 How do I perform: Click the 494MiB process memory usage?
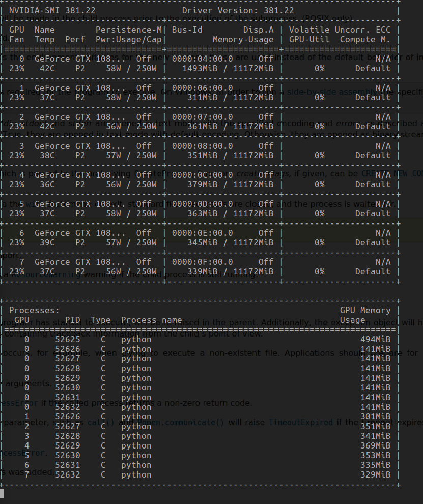[376, 340]
